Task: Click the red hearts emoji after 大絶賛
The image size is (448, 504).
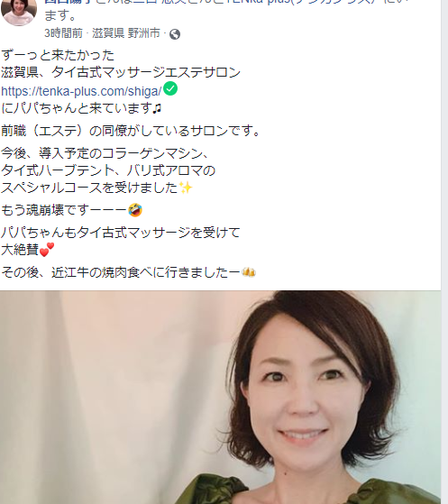Action: tap(47, 250)
